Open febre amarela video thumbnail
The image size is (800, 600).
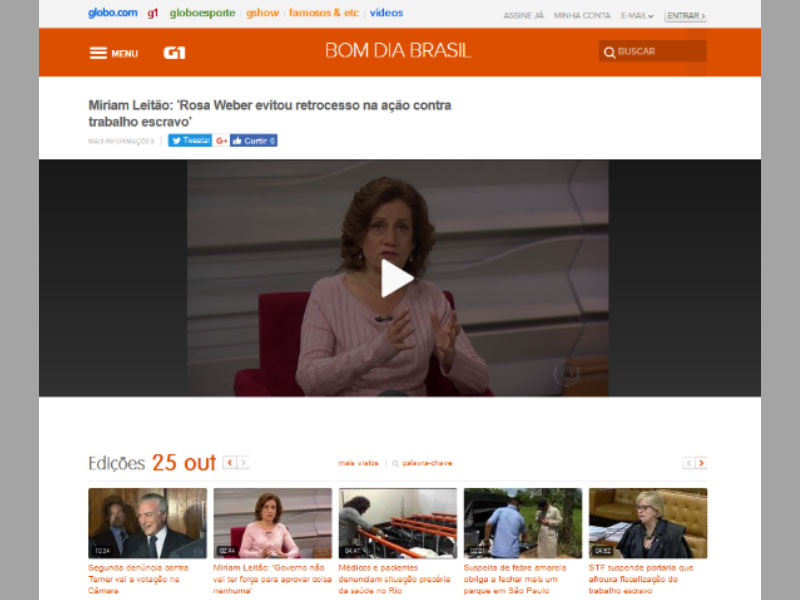[x=522, y=523]
